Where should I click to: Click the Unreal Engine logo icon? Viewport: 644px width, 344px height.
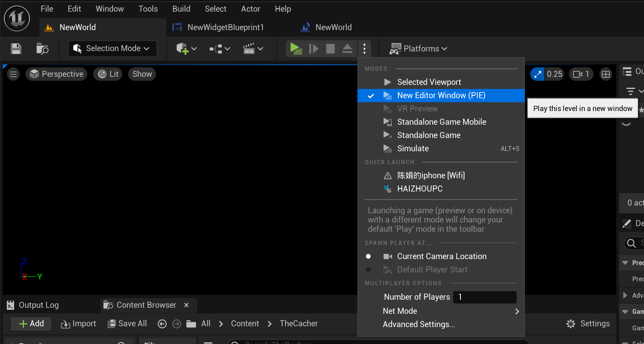17,18
